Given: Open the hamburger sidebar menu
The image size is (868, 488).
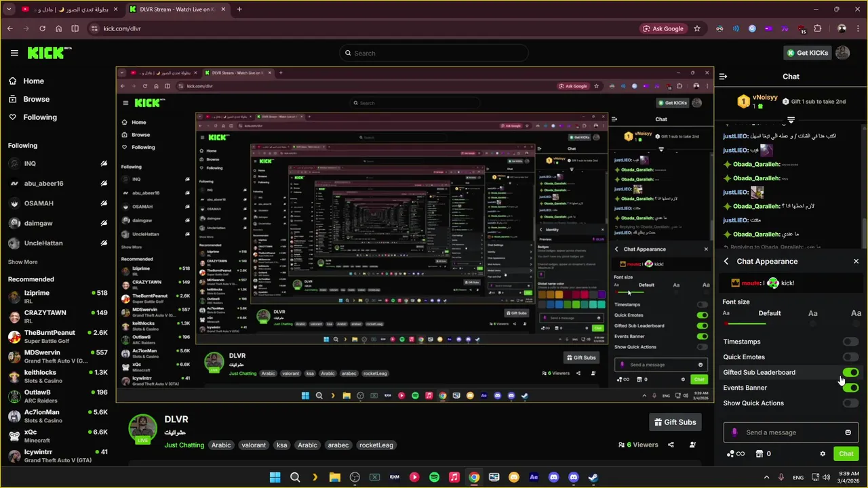Looking at the screenshot, I should click(14, 53).
